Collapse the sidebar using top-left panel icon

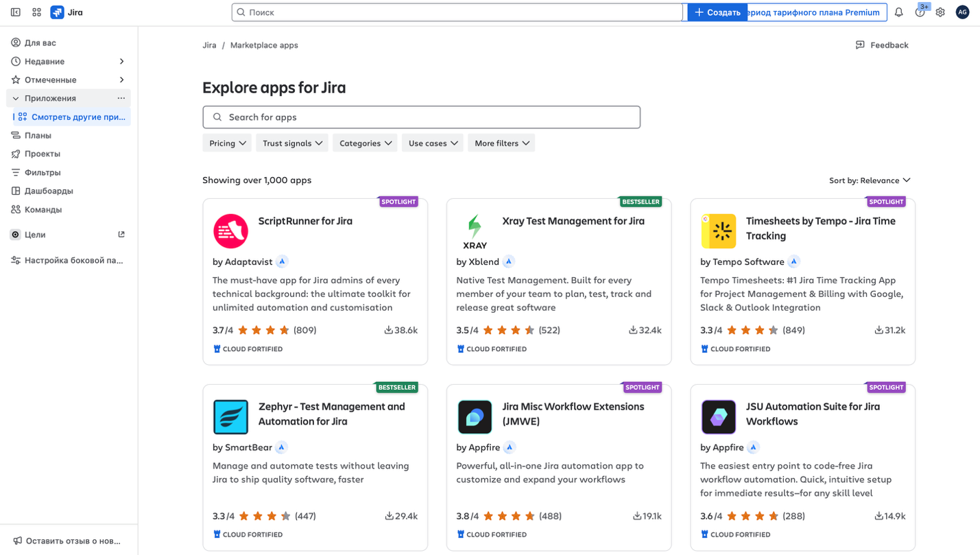[x=16, y=12]
